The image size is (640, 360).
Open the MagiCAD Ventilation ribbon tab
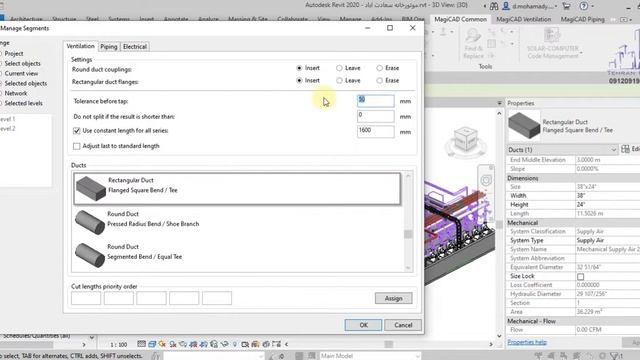[523, 19]
